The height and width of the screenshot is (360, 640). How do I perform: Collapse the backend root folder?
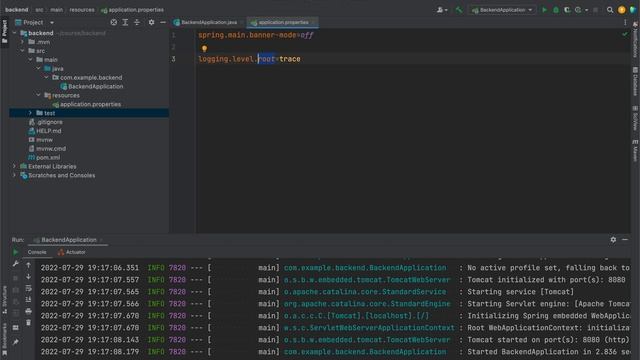click(15, 33)
